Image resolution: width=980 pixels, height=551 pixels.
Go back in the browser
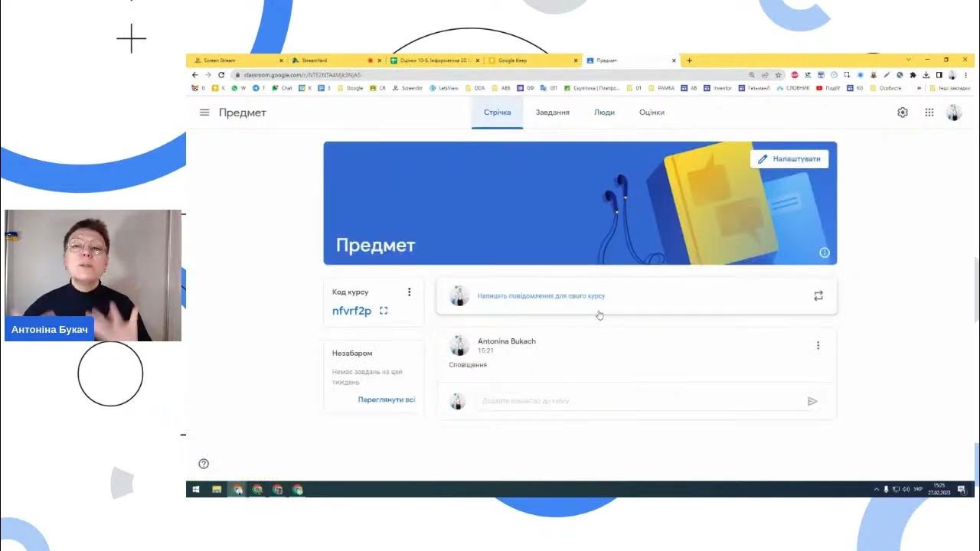(x=194, y=75)
